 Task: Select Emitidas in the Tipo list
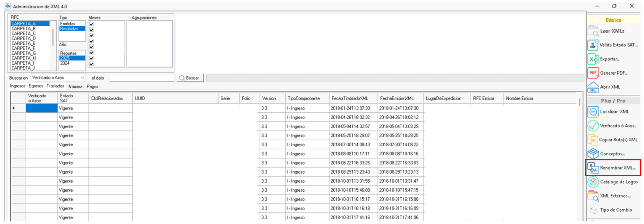pyautogui.click(x=68, y=24)
